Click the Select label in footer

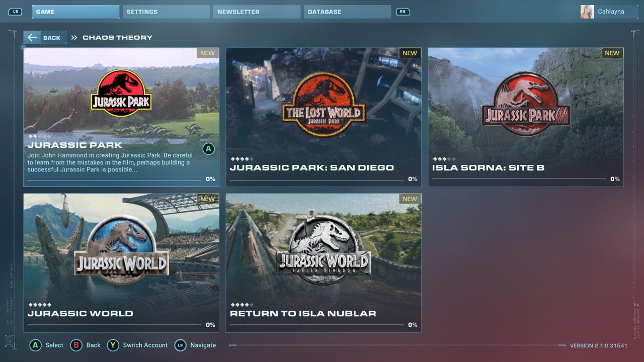54,345
